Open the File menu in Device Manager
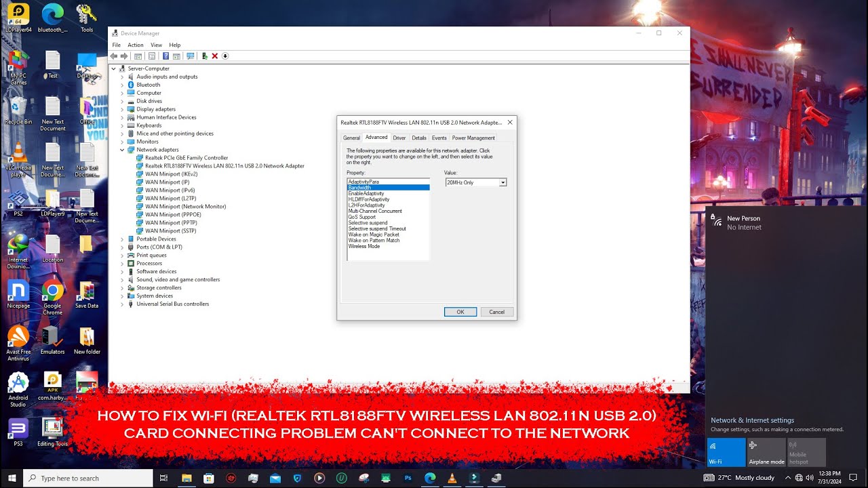The width and height of the screenshot is (868, 488). point(117,45)
